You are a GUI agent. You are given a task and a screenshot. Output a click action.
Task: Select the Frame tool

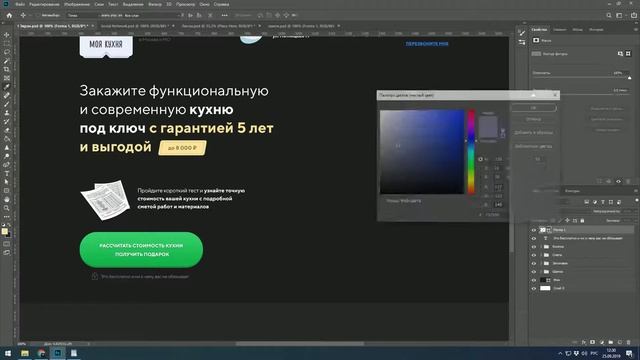click(7, 78)
